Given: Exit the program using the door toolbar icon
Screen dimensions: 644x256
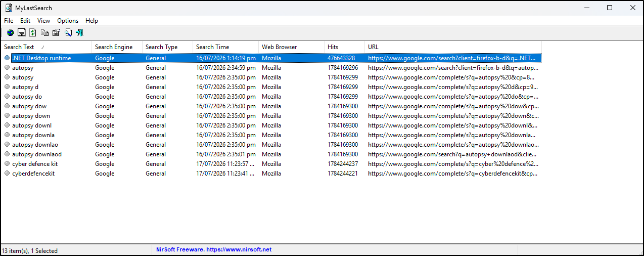Looking at the screenshot, I should pos(79,32).
